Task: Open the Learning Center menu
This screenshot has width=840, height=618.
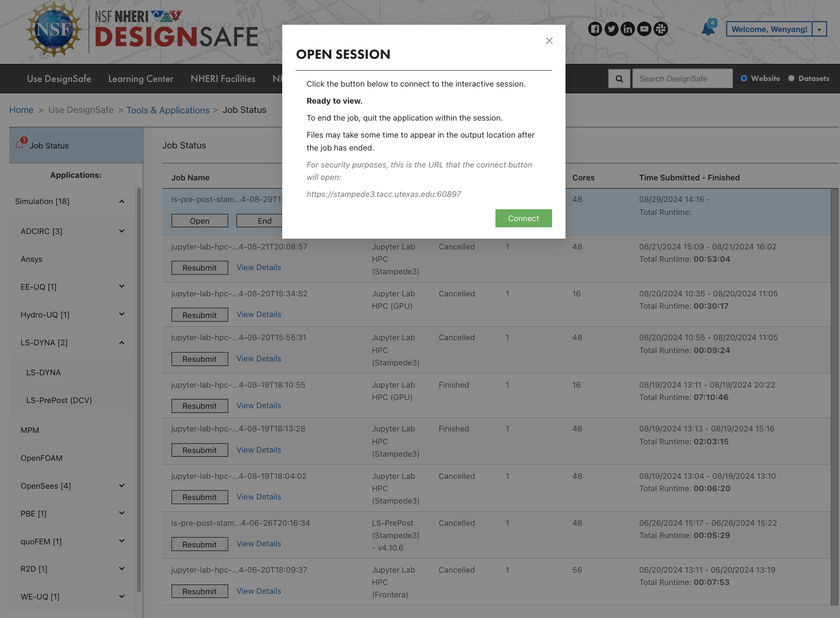Action: pyautogui.click(x=141, y=79)
